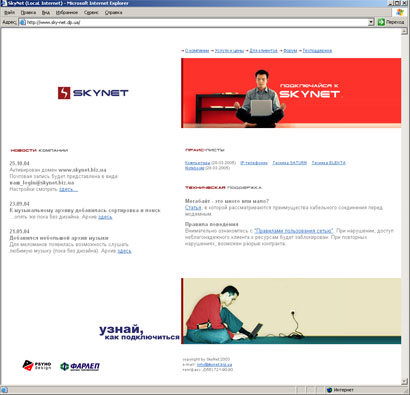Click the 'Мегабайт - это много или мало?' heading
Image resolution: width=410 pixels, height=395 pixels.
click(227, 201)
